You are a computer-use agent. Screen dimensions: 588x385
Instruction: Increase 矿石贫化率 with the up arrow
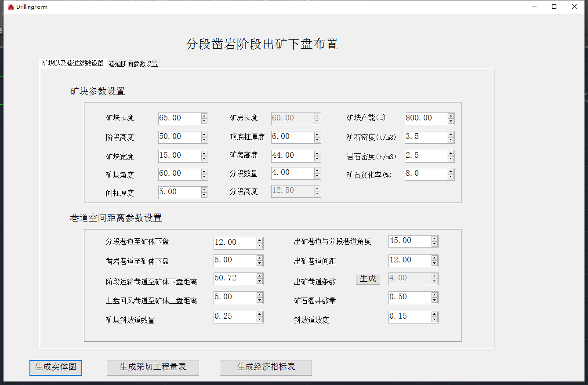(x=451, y=171)
